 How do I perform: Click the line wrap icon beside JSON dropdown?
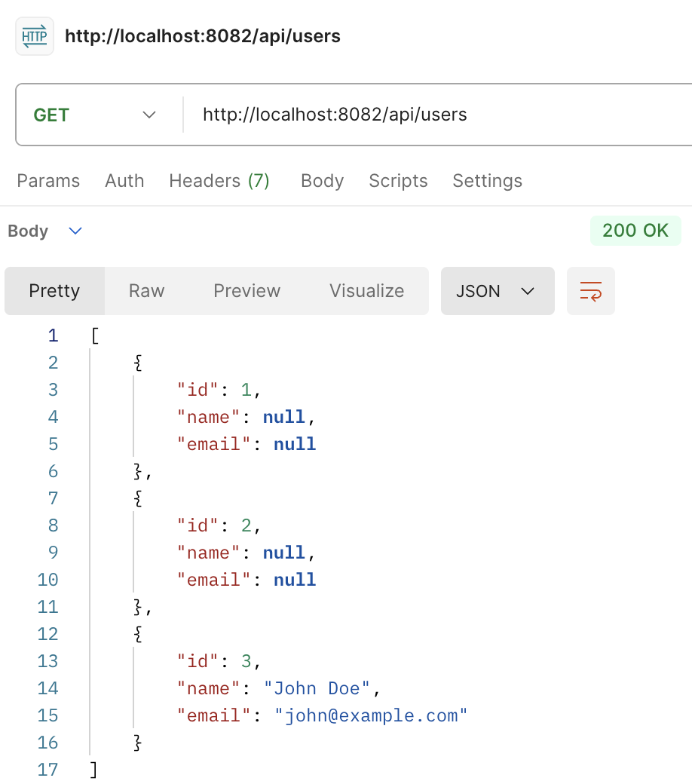591,291
